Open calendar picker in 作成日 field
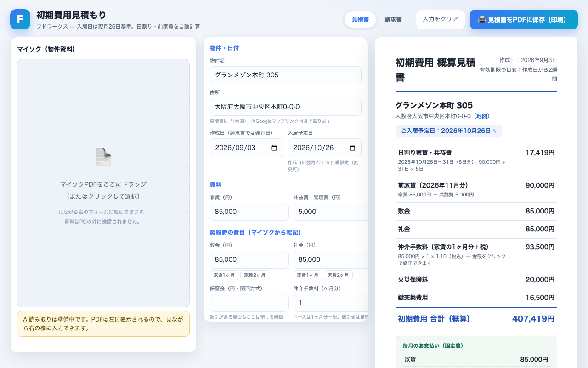Image resolution: width=588 pixels, height=368 pixels. pyautogui.click(x=274, y=148)
